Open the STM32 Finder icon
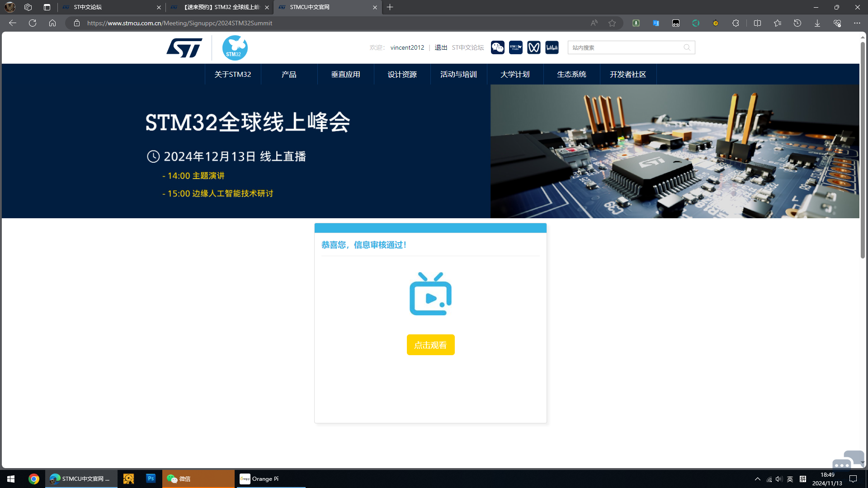Image resolution: width=868 pixels, height=488 pixels. (516, 47)
